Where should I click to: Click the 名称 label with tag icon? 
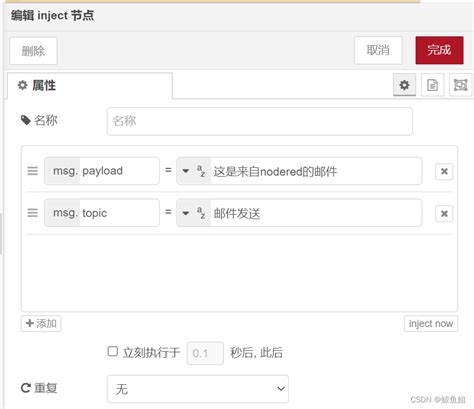pos(39,120)
